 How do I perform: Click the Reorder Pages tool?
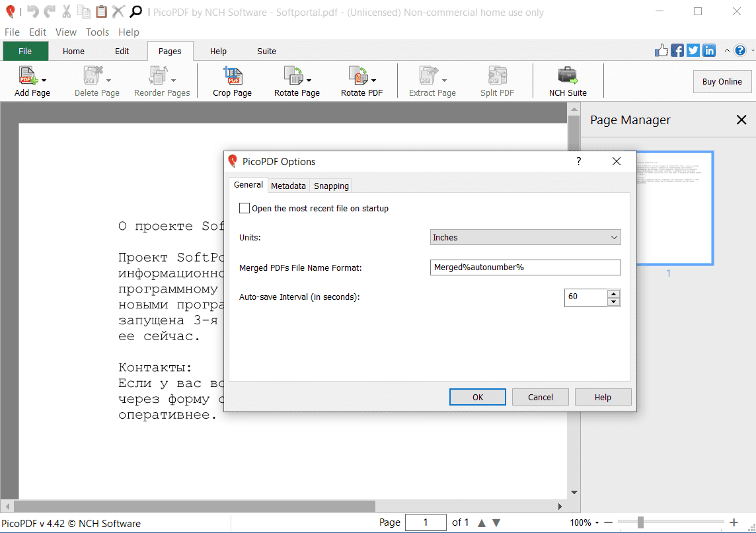162,81
